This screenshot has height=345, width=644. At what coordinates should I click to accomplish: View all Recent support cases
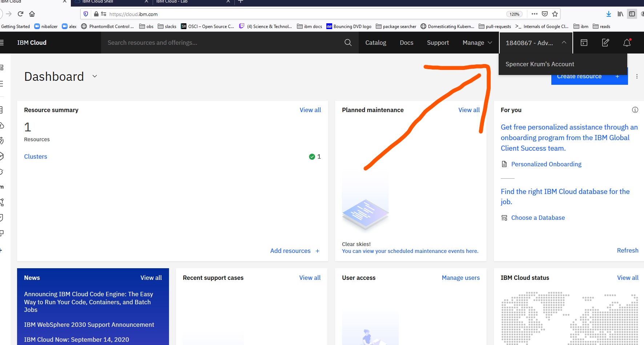coord(310,278)
